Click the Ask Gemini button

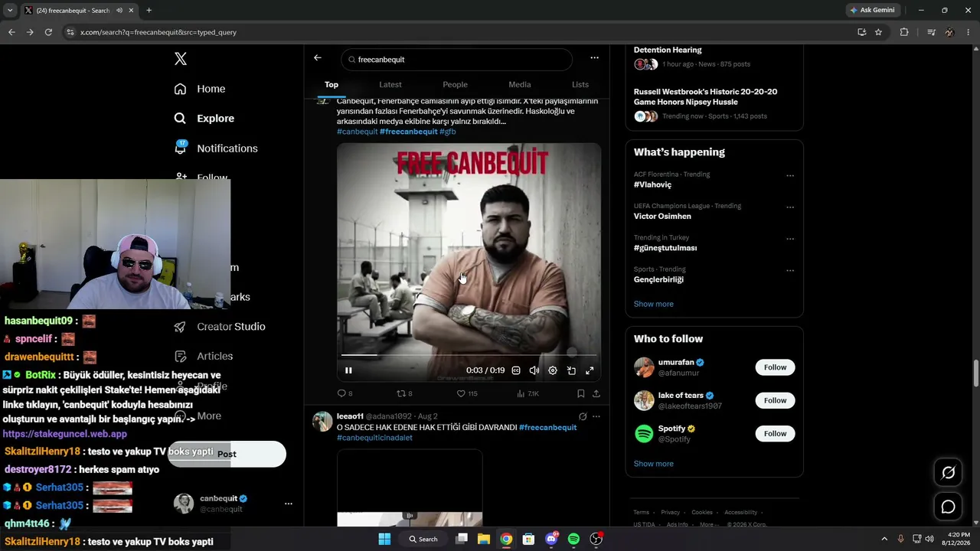tap(872, 10)
